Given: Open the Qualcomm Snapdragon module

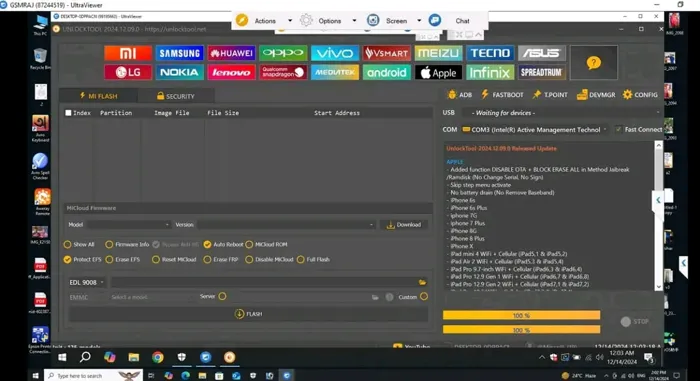Looking at the screenshot, I should pos(283,72).
